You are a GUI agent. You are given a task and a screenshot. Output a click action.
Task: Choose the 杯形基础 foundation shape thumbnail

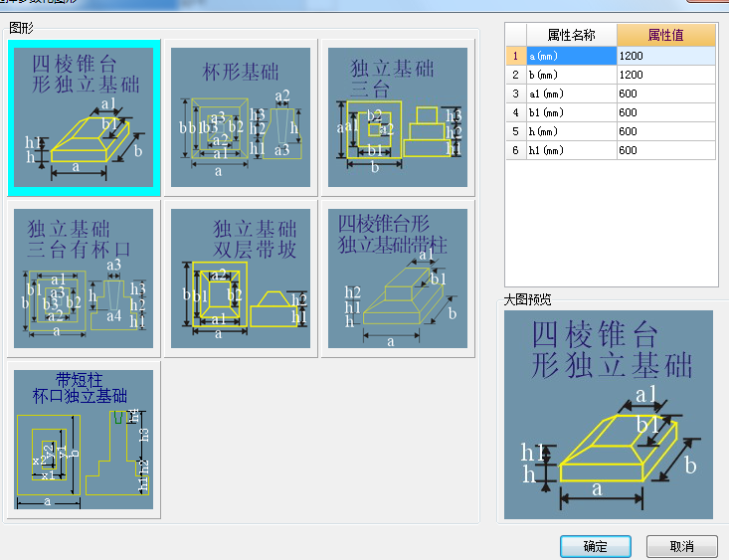click(x=241, y=117)
